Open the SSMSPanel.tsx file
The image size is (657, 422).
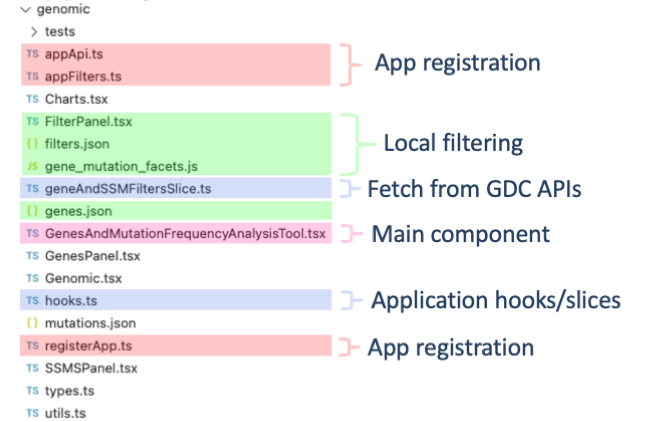coord(91,368)
